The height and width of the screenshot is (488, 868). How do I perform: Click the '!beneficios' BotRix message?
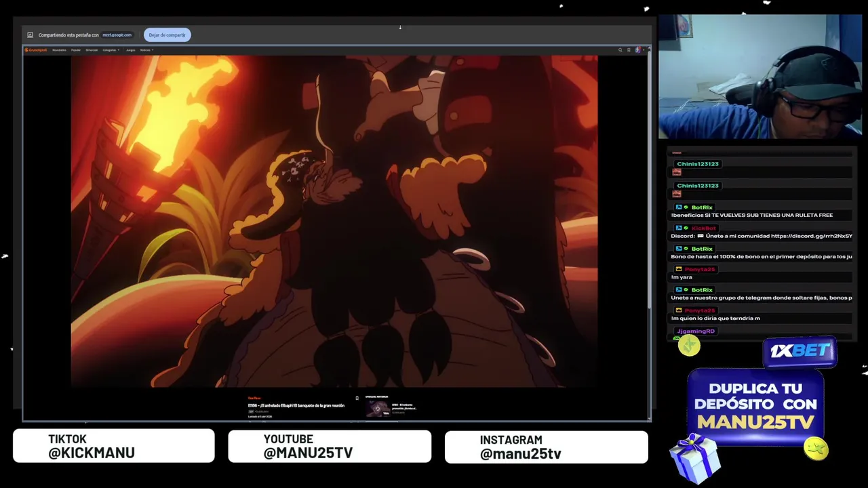click(752, 215)
